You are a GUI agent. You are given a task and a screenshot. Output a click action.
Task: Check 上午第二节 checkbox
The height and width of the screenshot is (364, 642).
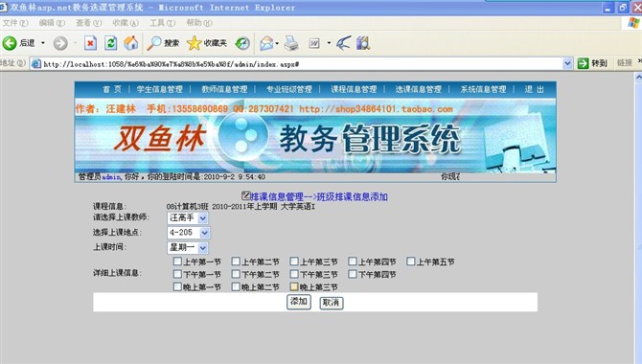tap(236, 262)
